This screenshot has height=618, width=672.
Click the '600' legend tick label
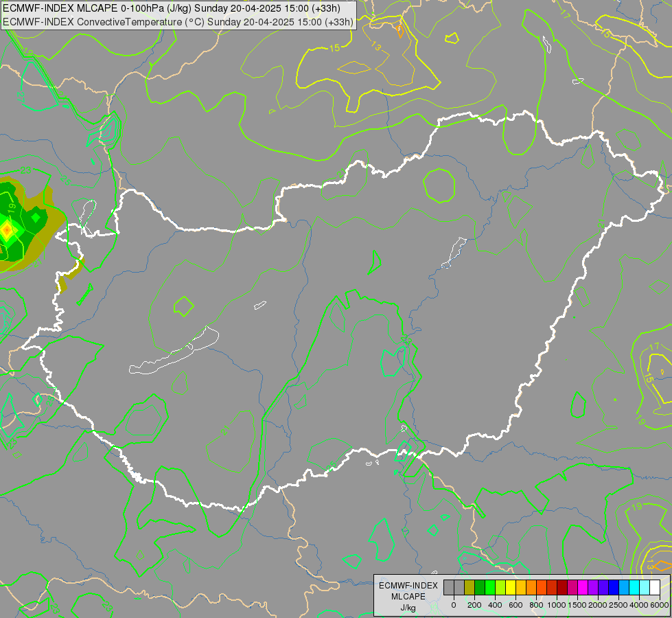(x=515, y=605)
